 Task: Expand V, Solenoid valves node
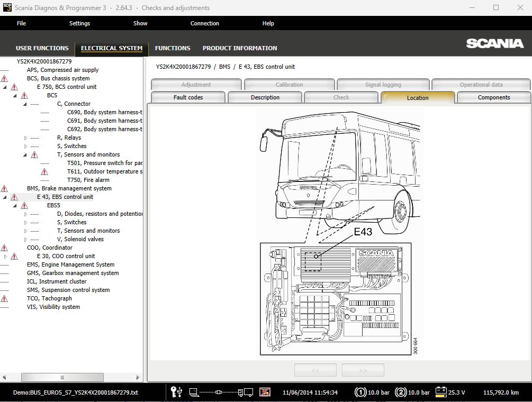tap(25, 240)
